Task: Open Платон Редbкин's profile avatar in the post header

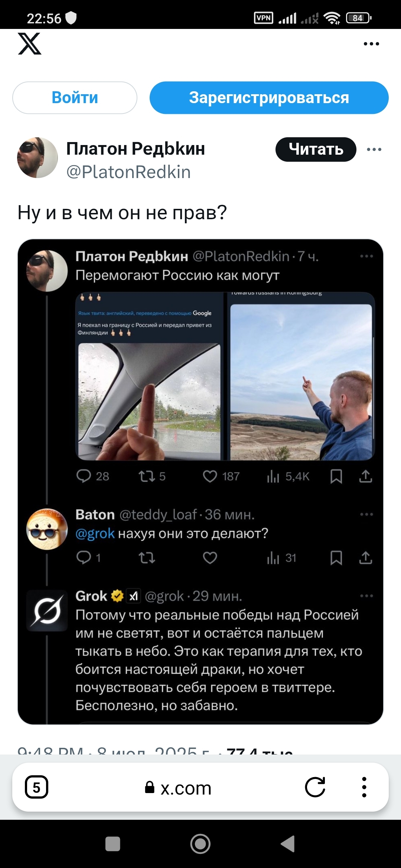Action: point(38,158)
